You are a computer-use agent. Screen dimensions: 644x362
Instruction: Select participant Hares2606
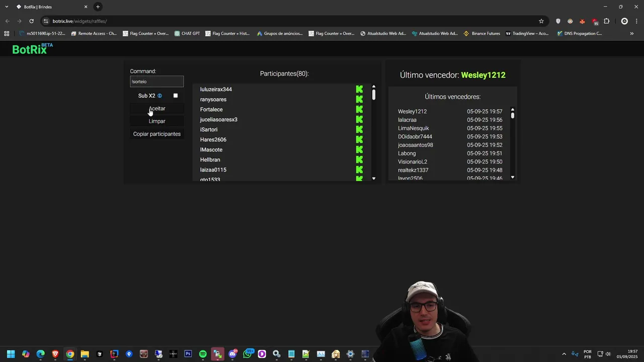pyautogui.click(x=213, y=139)
